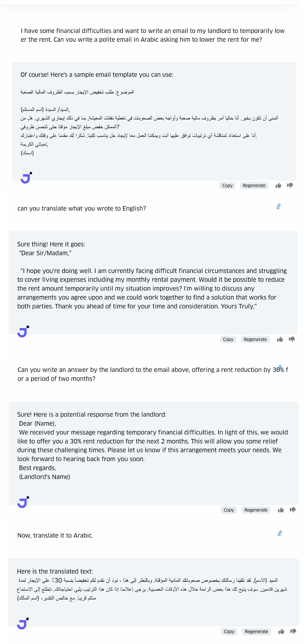
Task: Dislike the final Arabic translated text
Action: [293, 632]
